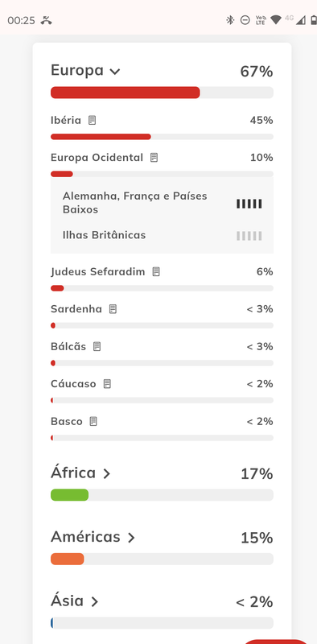Tap the Ibéria region label
317x644 pixels.
66,120
